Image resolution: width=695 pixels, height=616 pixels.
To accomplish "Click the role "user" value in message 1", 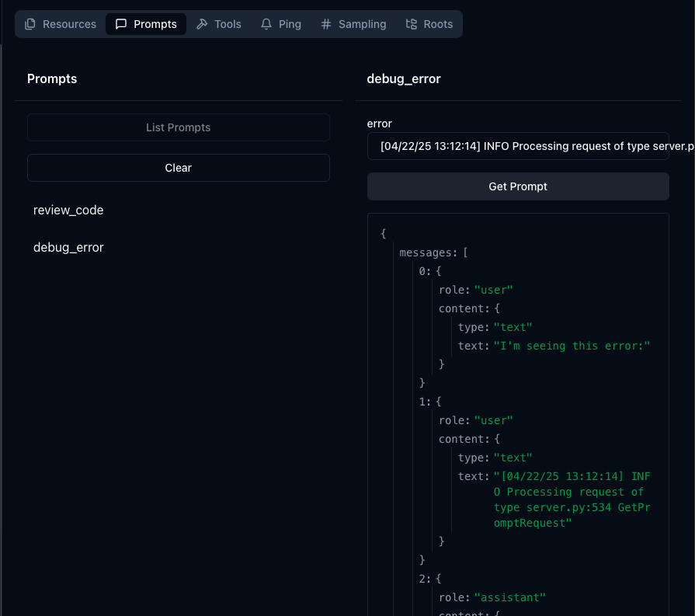I will click(x=493, y=420).
